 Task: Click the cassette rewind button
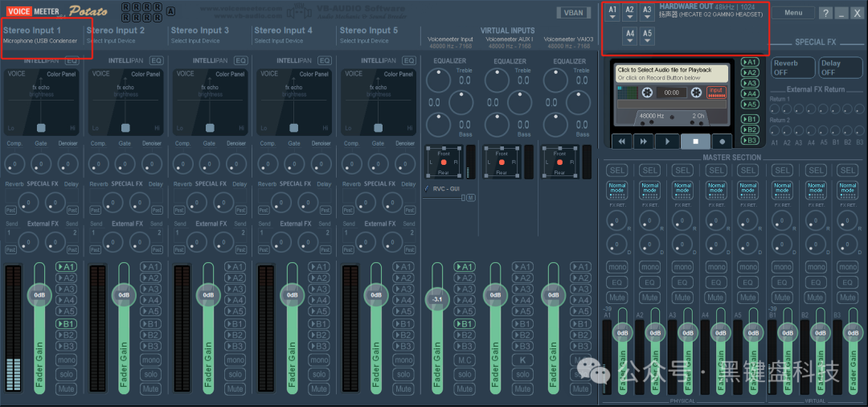pos(620,141)
